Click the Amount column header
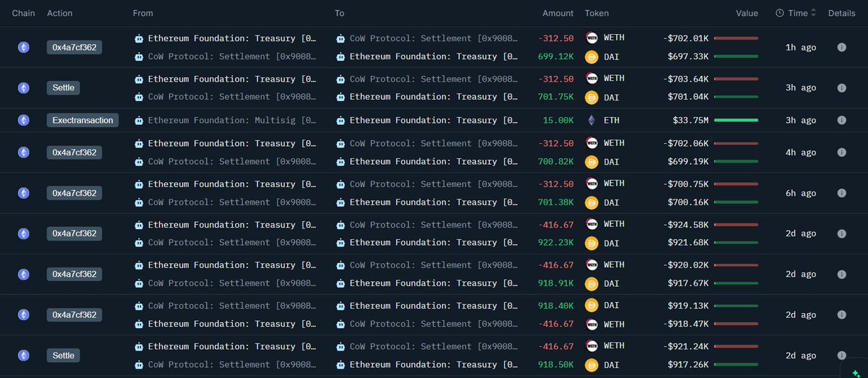The image size is (868, 378). 558,13
